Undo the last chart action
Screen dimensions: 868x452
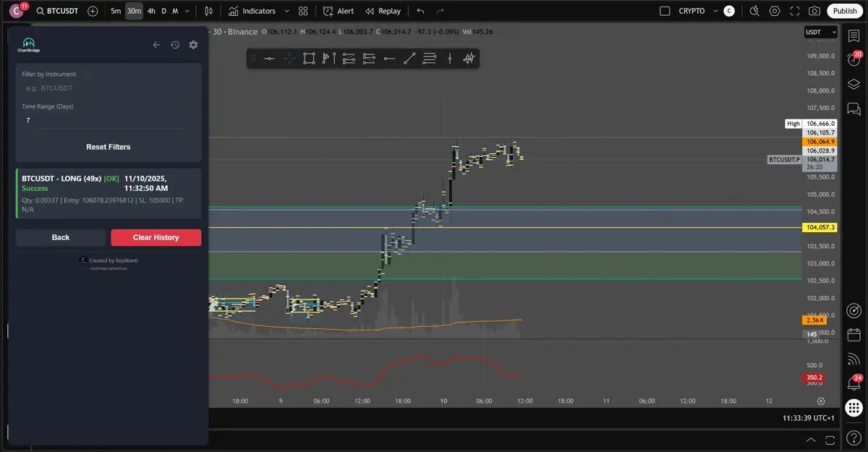click(x=421, y=11)
